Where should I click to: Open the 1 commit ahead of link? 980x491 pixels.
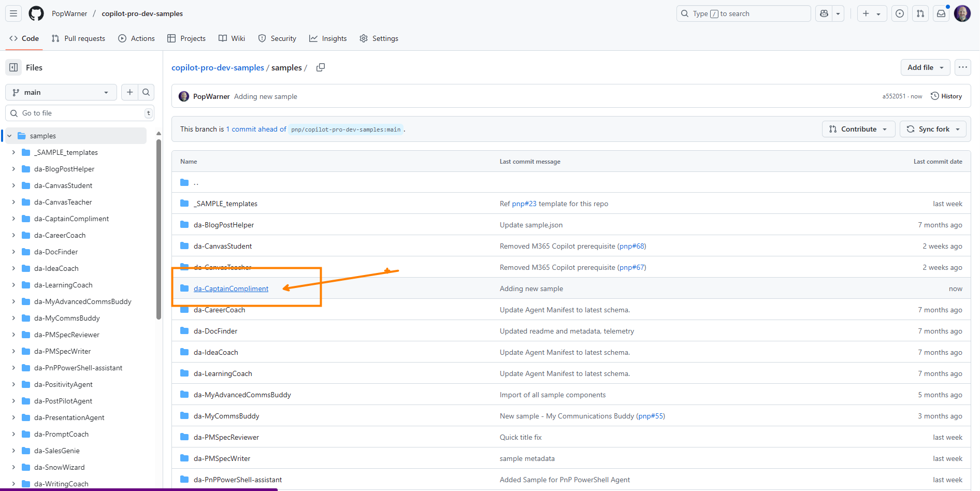(256, 129)
